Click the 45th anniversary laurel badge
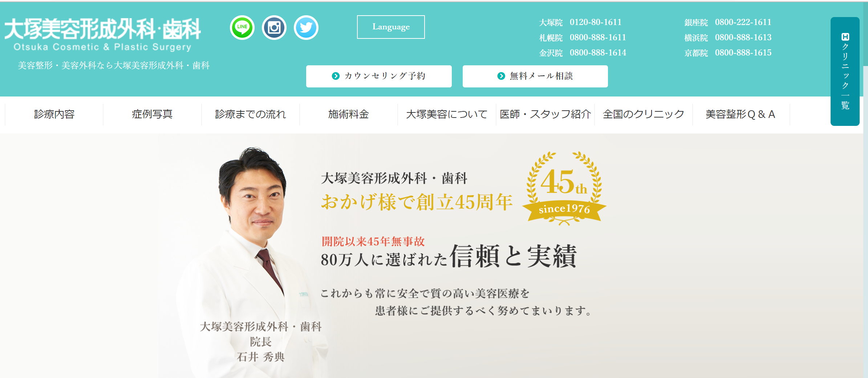The width and height of the screenshot is (868, 378). (x=564, y=188)
